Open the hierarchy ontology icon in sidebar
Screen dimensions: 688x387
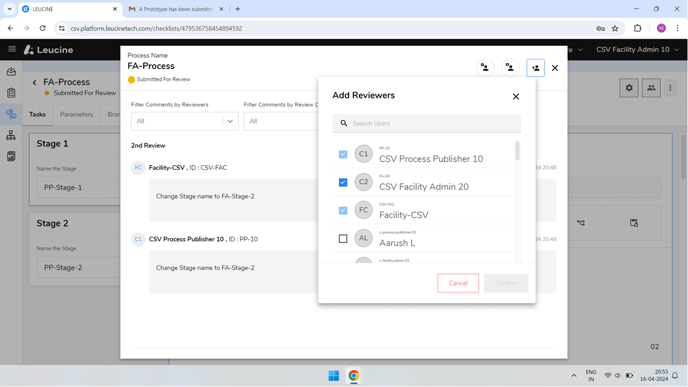coord(11,135)
